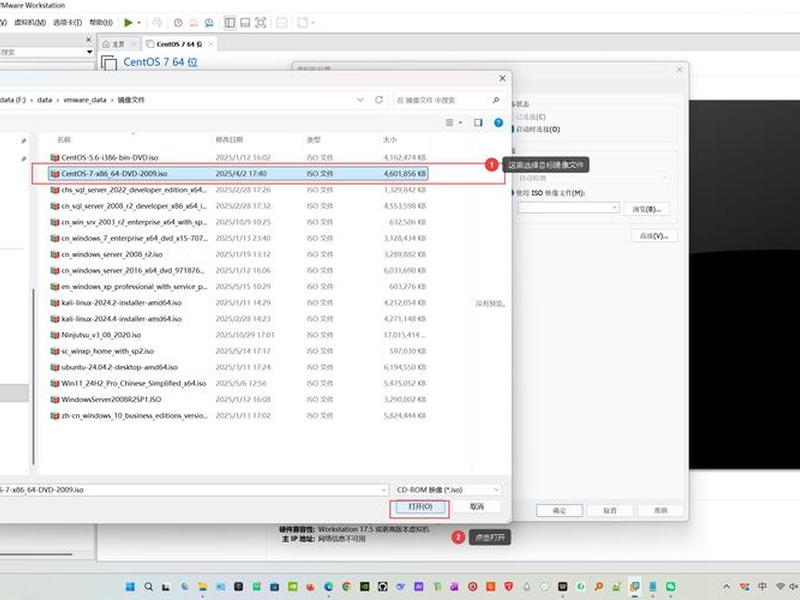Select zh-cn_windows_10_business_editions file
Viewport: 800px width, 600px height.
point(238,416)
